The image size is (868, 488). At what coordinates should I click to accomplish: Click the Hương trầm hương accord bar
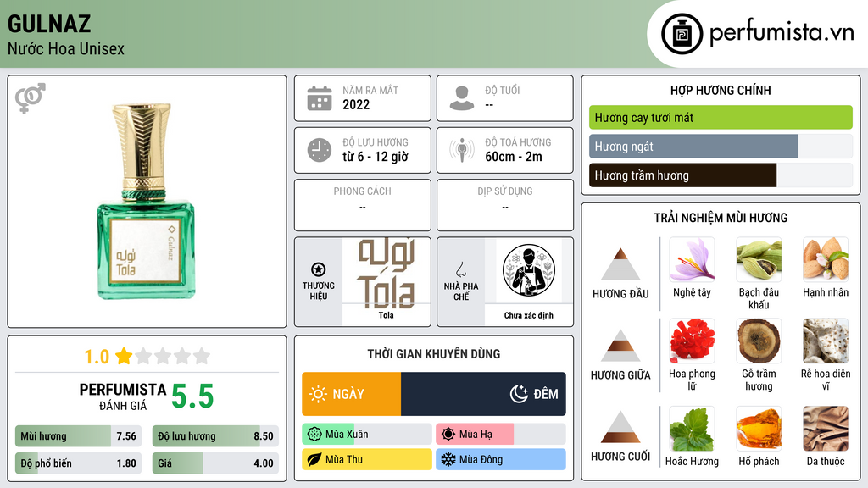click(x=721, y=175)
